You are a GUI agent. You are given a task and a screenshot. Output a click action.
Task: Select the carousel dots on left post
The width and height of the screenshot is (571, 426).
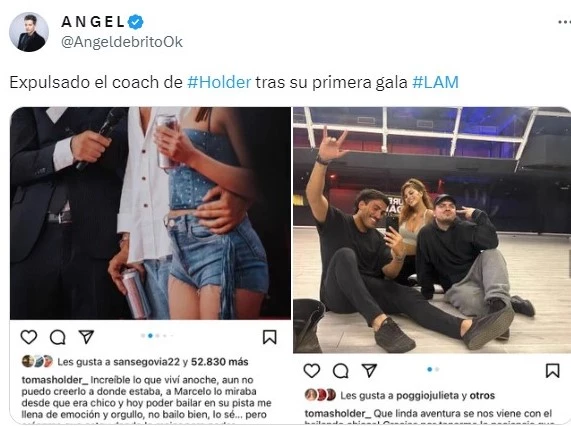(x=157, y=336)
